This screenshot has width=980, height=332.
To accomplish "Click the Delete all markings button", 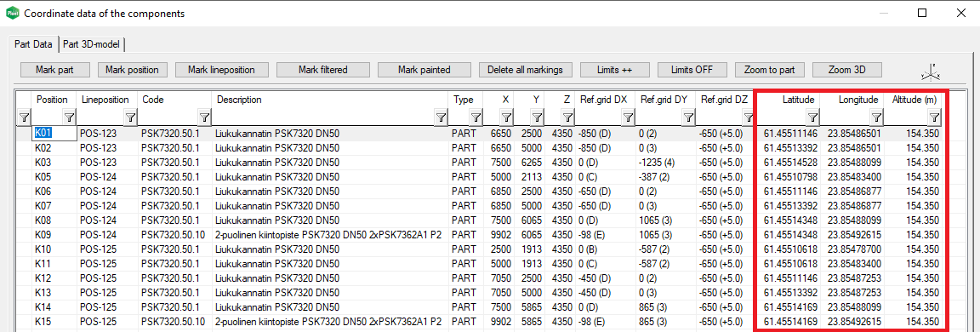I will click(525, 70).
